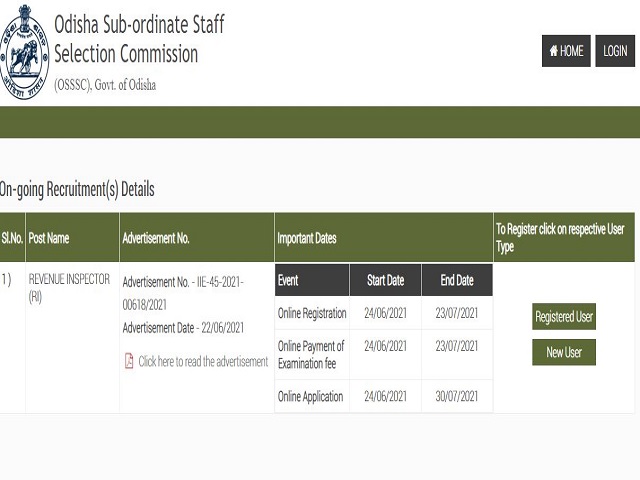Click the Sl.No. column header

pyautogui.click(x=12, y=238)
